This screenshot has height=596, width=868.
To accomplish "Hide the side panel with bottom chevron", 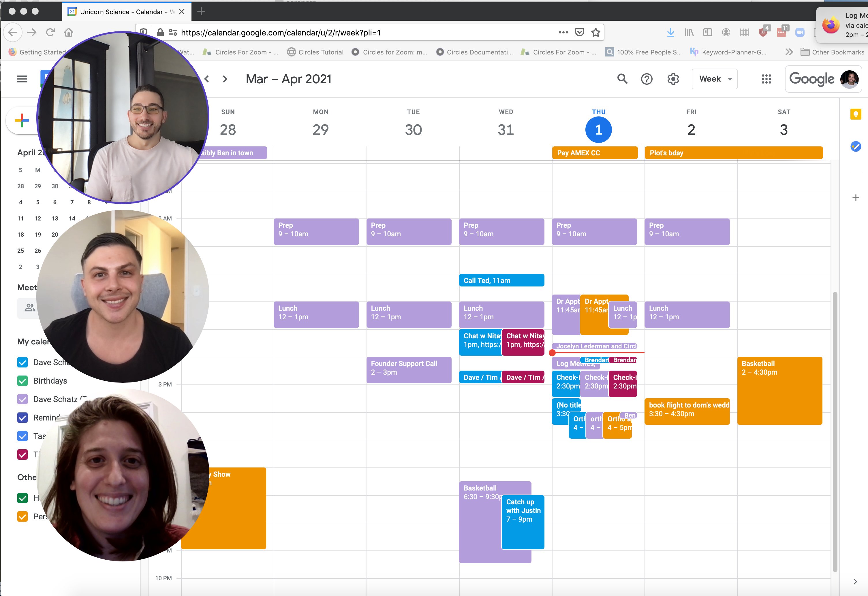I will 855,581.
